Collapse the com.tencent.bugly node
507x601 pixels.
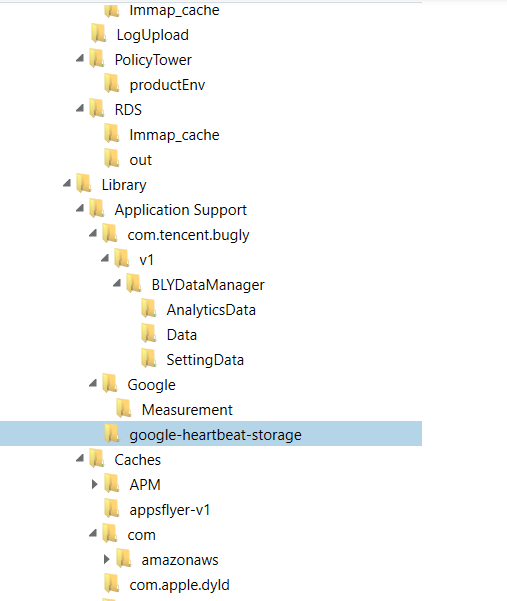[93, 233]
